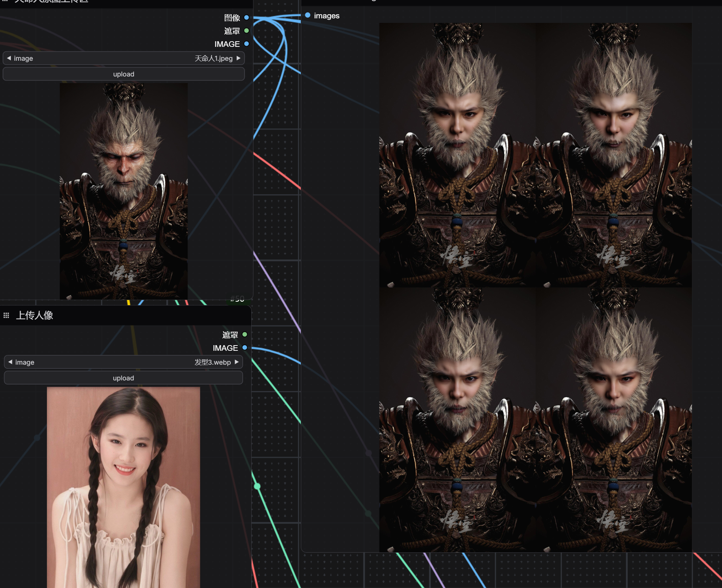Open the bottom-right generated result image

614,420
